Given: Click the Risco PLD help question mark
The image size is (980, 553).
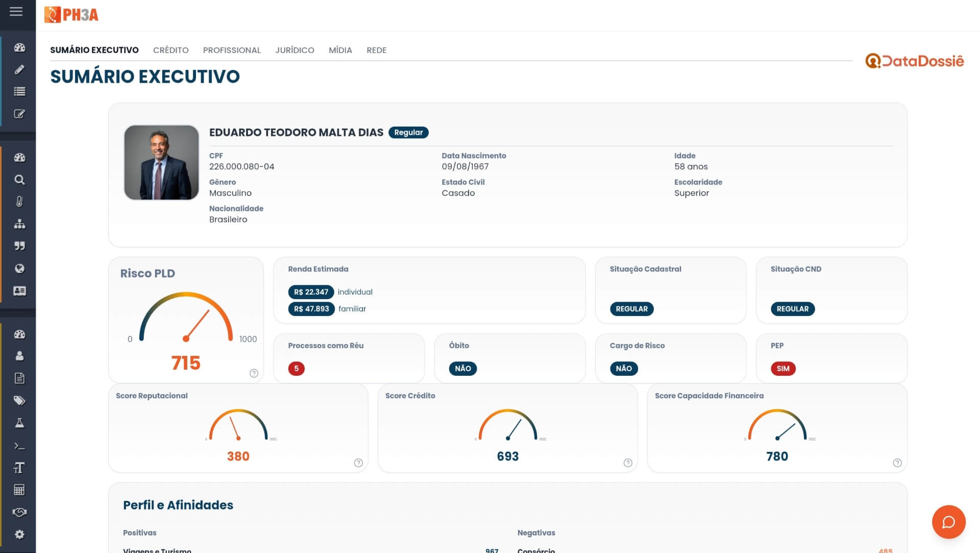Looking at the screenshot, I should pyautogui.click(x=254, y=373).
